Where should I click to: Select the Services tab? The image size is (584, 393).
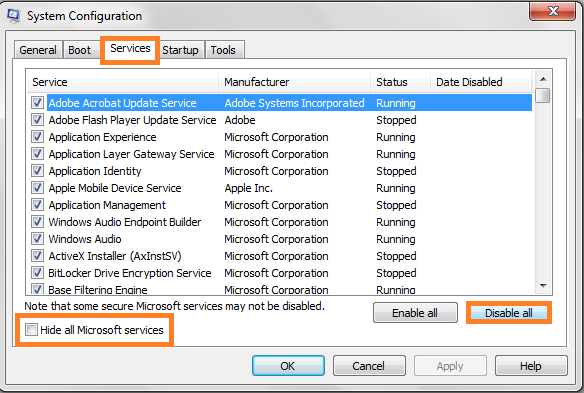point(130,48)
